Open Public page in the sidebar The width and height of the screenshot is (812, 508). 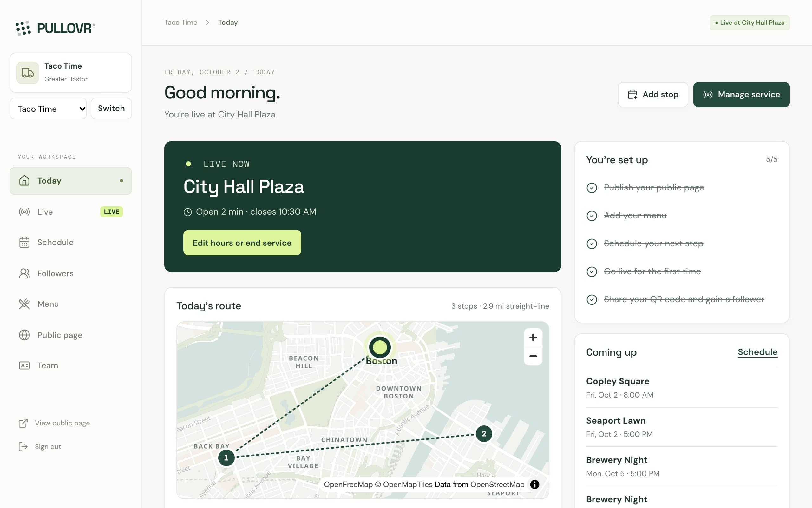pyautogui.click(x=70, y=335)
